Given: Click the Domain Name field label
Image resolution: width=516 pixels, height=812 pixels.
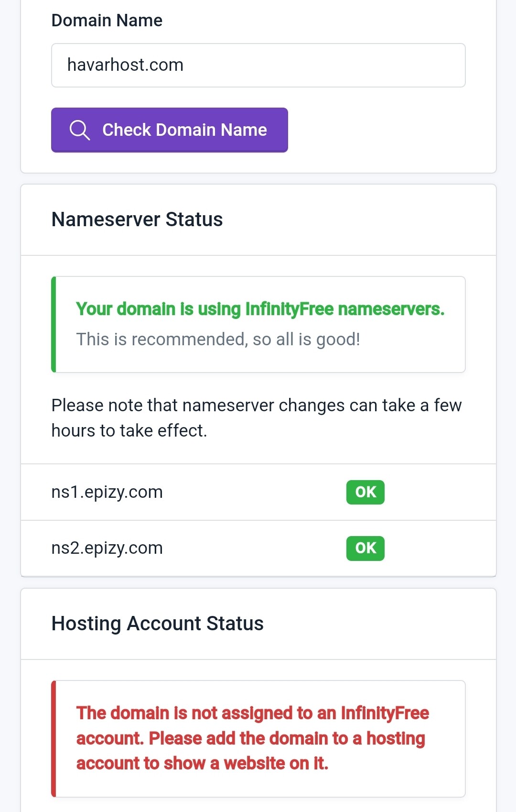Looking at the screenshot, I should (107, 21).
